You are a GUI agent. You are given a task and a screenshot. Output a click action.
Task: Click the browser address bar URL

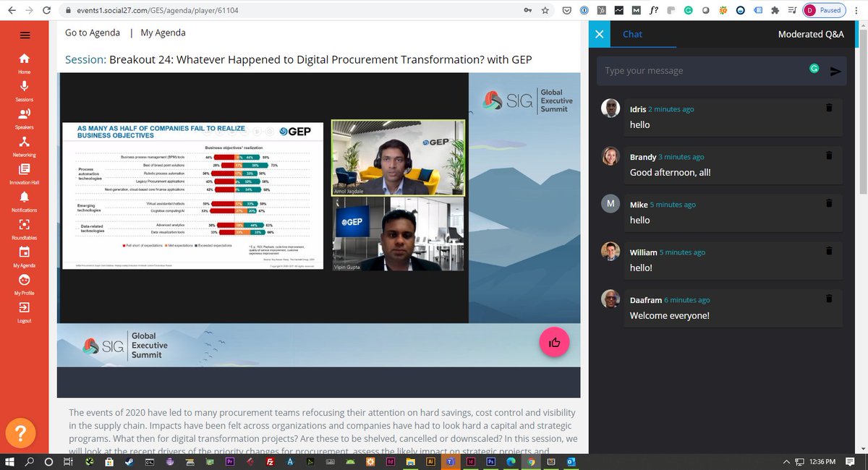tap(157, 11)
